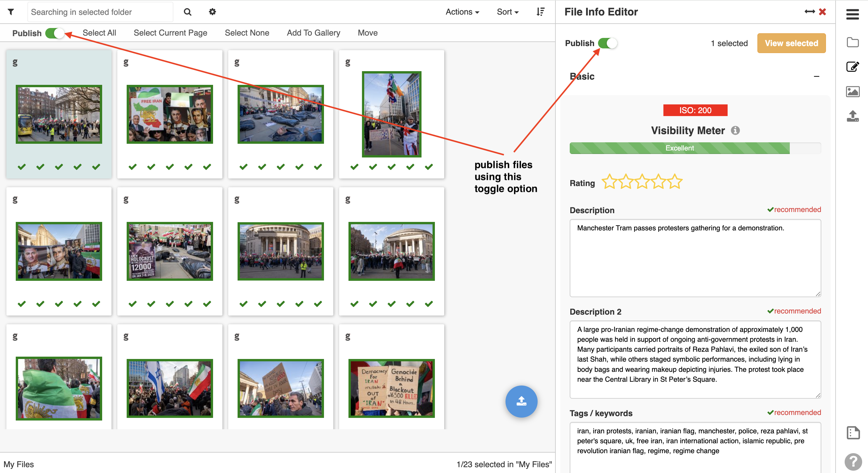This screenshot has width=868, height=473.
Task: Select the Genocide Behind Blackout signs thumbnail
Action: pyautogui.click(x=391, y=388)
